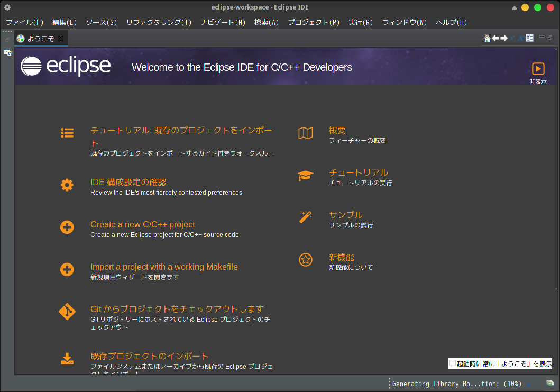Viewport: 560px width, 392px height.
Task: Click the サンプルの試行 description text
Action: click(351, 225)
